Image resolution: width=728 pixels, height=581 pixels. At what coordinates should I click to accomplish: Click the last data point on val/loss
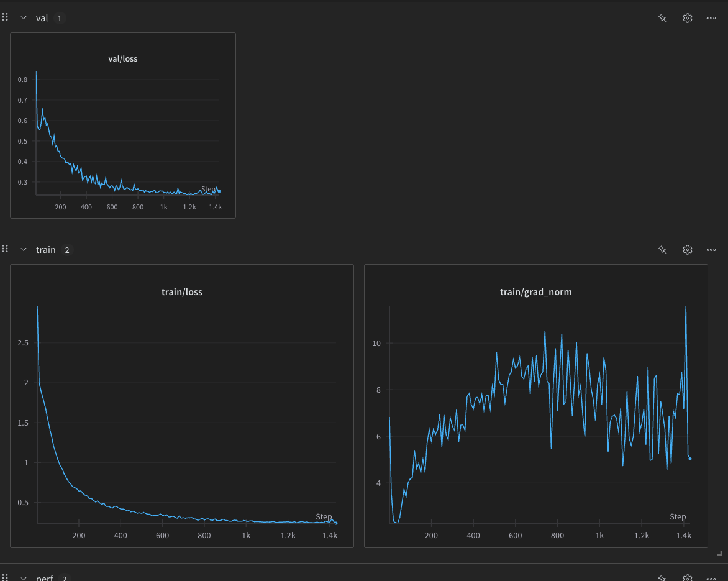pyautogui.click(x=219, y=191)
